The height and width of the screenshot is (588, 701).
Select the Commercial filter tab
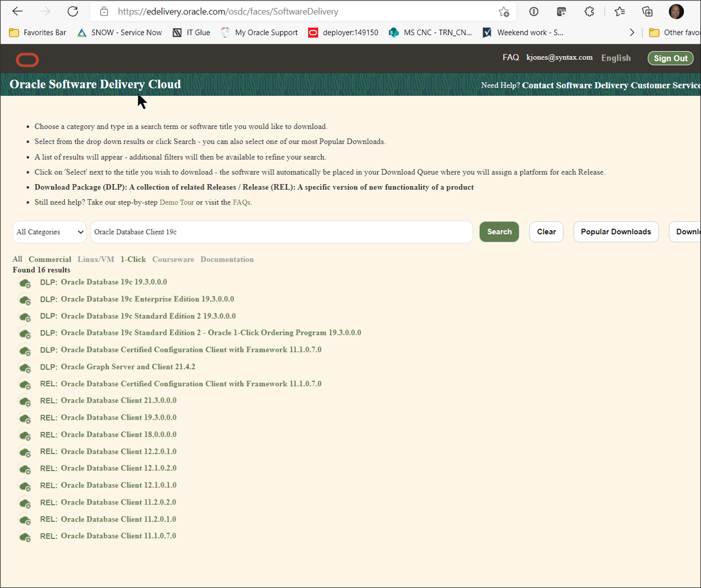point(50,259)
